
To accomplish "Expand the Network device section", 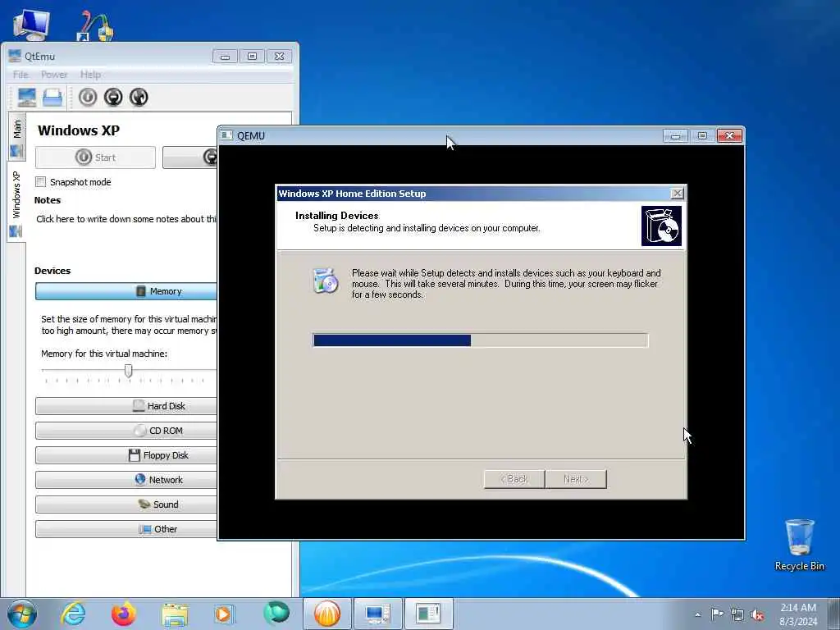I will pos(126,480).
